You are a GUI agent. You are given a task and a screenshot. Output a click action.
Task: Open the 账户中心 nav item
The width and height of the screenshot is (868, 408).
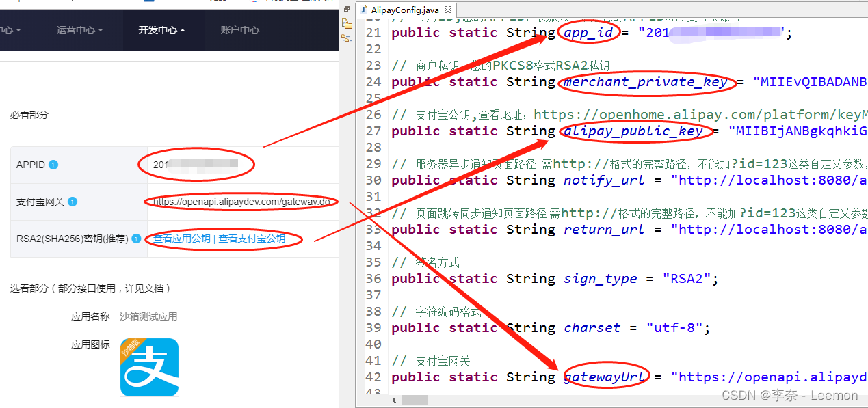tap(239, 30)
